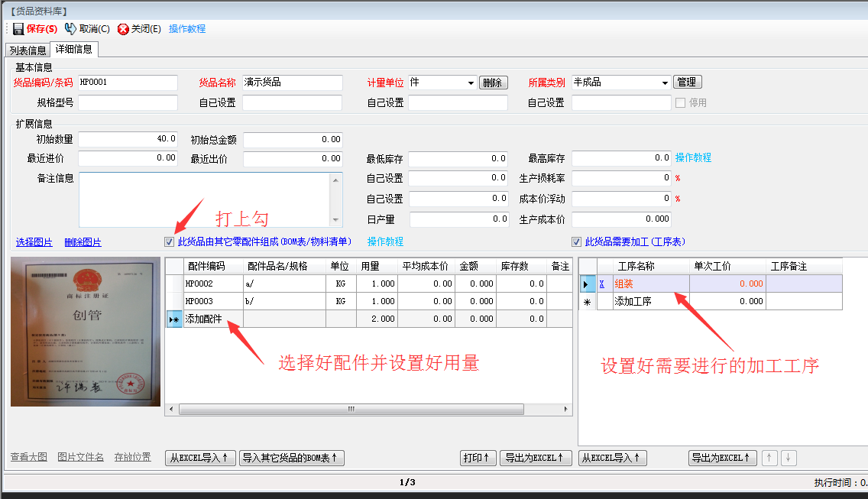Click the 管理 category management button
This screenshot has height=499, width=868.
[x=687, y=82]
